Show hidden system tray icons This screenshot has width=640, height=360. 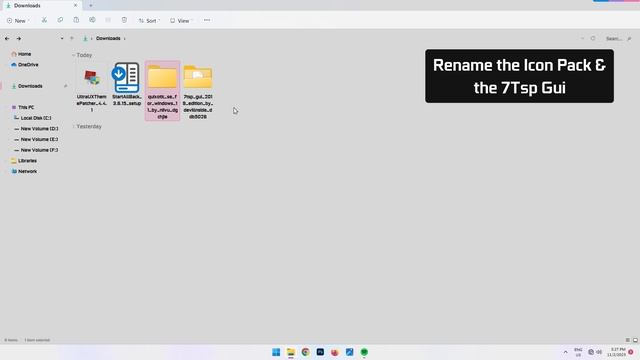point(565,352)
